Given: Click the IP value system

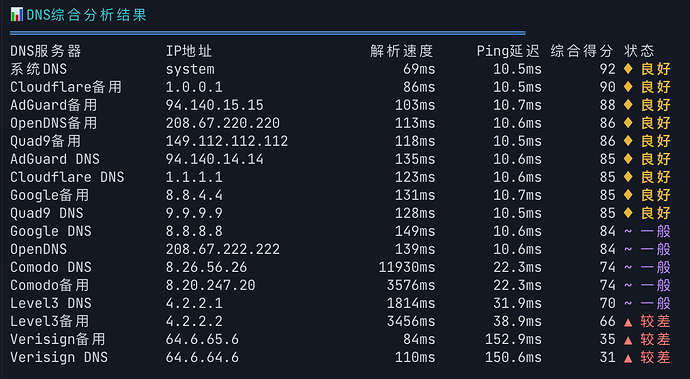Looking at the screenshot, I should [190, 70].
